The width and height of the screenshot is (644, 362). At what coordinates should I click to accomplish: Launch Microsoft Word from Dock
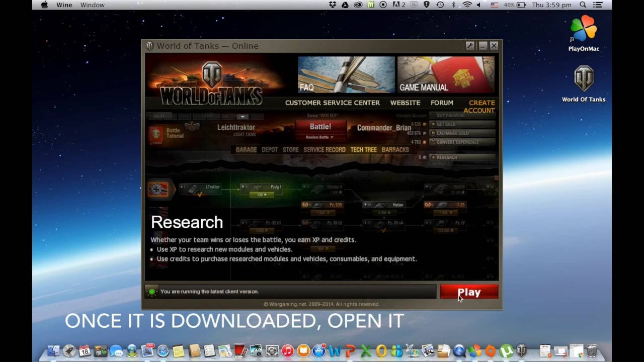pos(335,351)
